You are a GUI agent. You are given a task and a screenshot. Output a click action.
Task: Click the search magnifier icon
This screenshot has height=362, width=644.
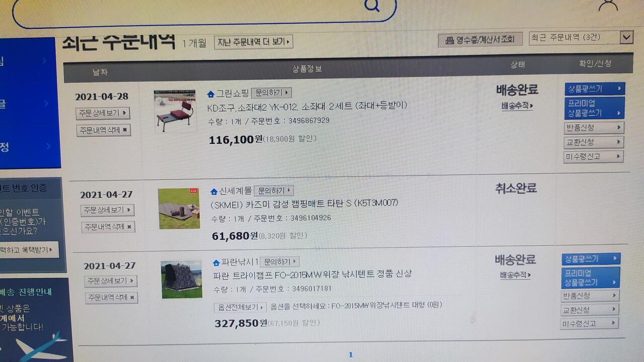tap(372, 5)
